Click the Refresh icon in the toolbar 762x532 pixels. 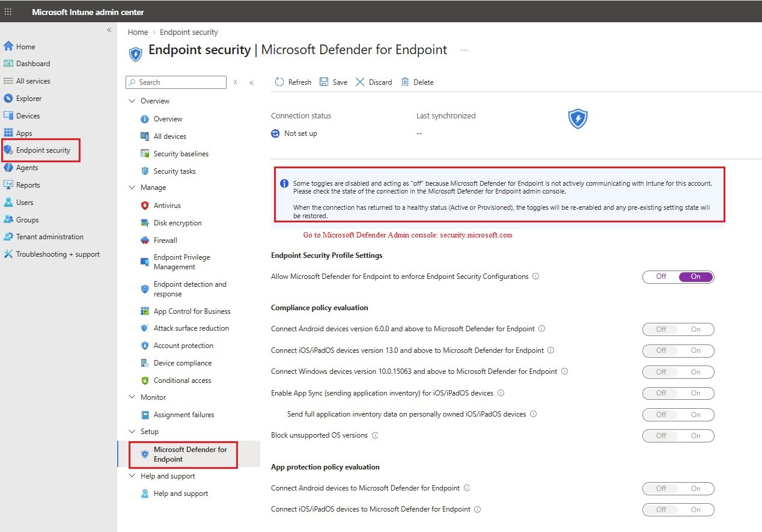[x=279, y=82]
